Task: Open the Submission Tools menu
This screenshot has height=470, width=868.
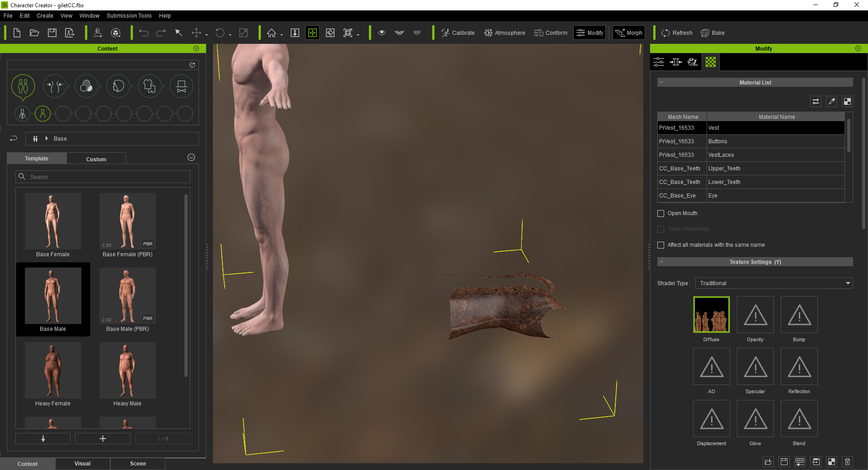Action: (x=129, y=15)
